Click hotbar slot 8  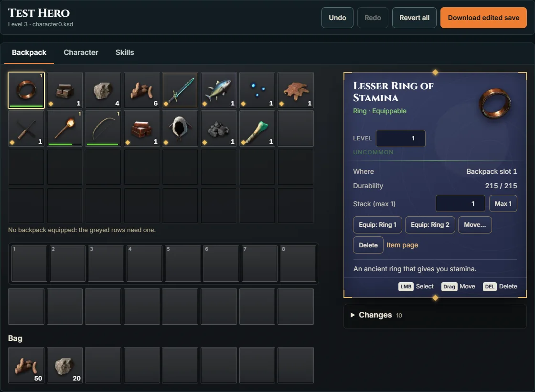[298, 264]
